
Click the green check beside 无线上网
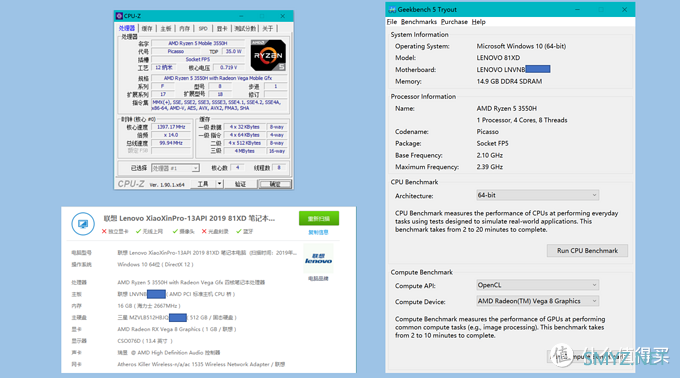[138, 231]
